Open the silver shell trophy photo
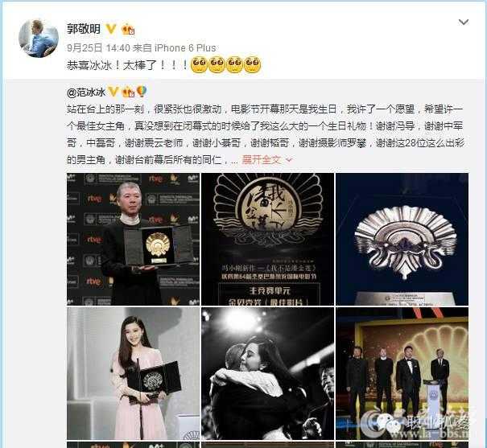Image resolution: width=487 pixels, height=448 pixels. pos(402,239)
